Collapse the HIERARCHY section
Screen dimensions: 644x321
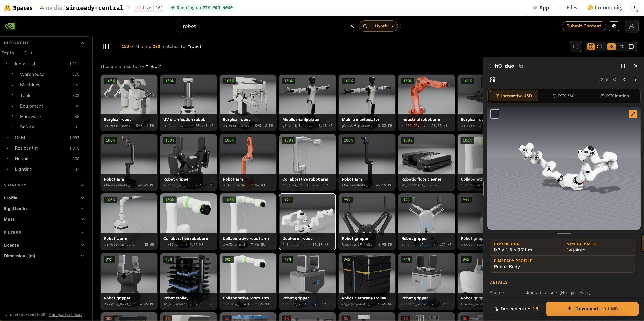tap(82, 43)
